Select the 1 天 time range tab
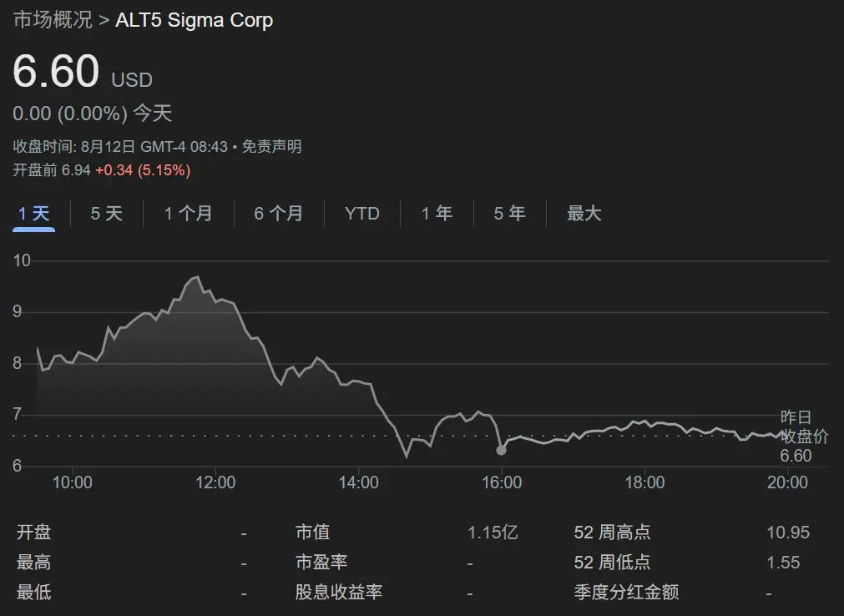 (34, 214)
